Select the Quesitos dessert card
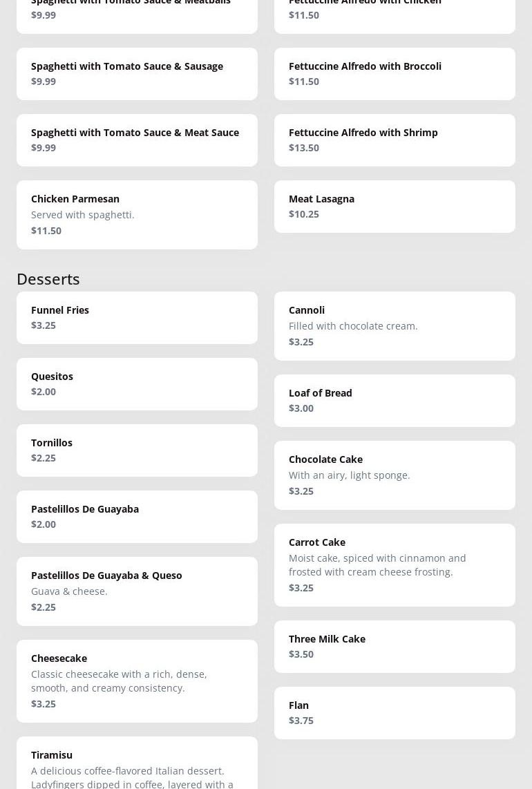The height and width of the screenshot is (789, 532). click(x=137, y=384)
